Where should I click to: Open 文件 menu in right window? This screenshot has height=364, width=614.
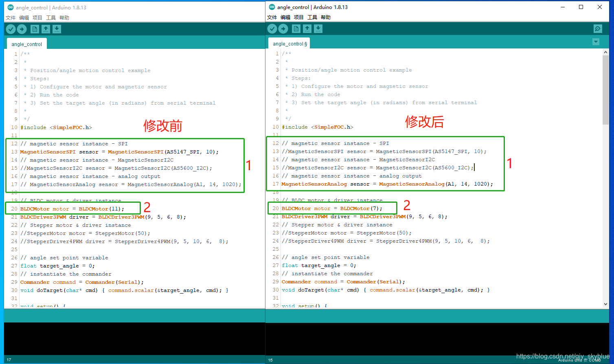click(272, 18)
